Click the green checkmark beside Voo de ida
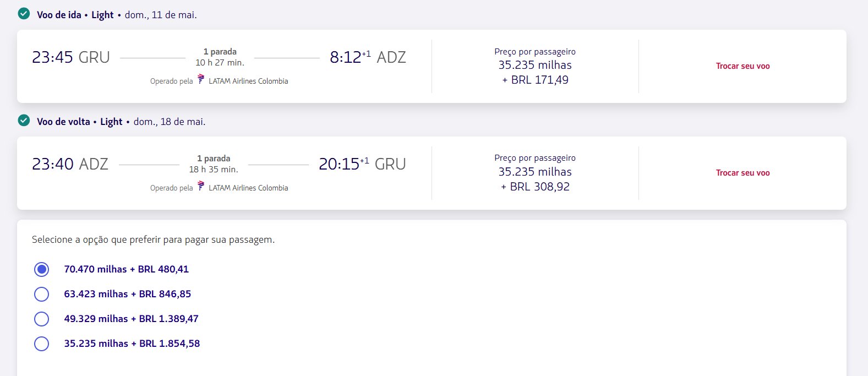The height and width of the screenshot is (376, 868). coord(24,14)
